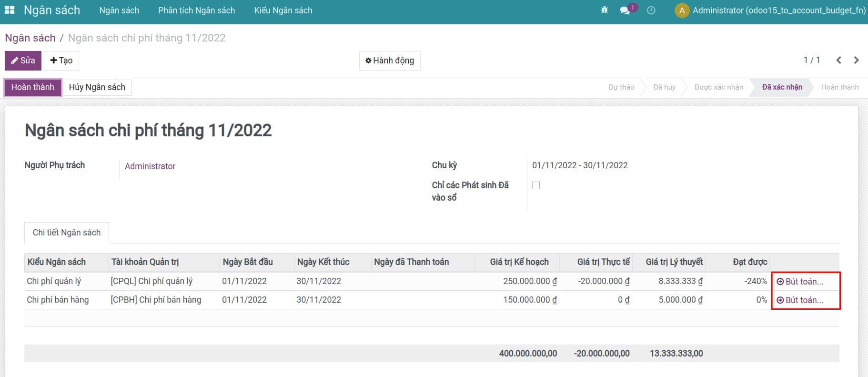Open Bút toán for Chi phí bán hàng
Viewport: 868px width, 377px height.
tap(800, 300)
